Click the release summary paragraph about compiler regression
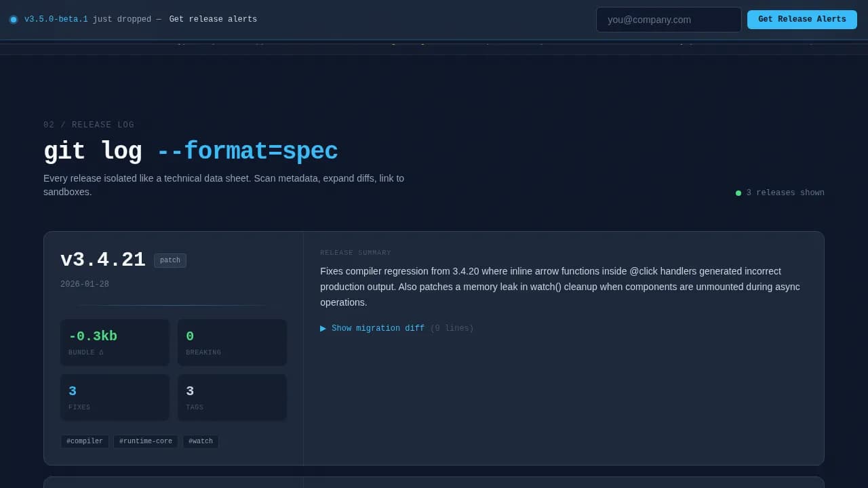868x488 pixels. click(x=560, y=287)
